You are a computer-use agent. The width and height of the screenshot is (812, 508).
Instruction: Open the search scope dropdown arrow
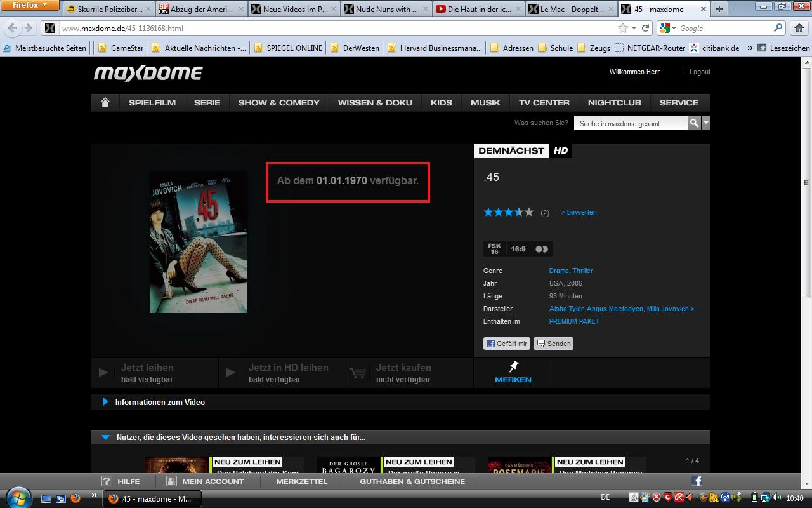706,123
